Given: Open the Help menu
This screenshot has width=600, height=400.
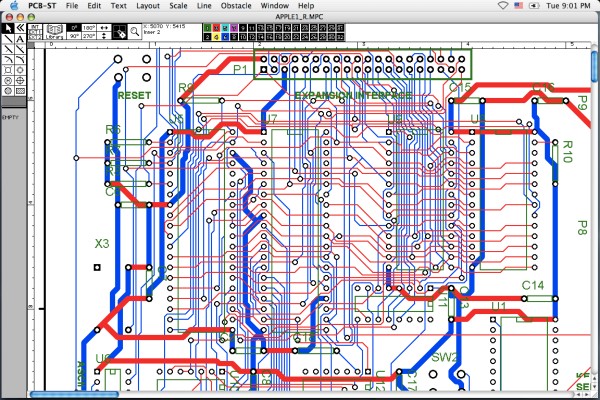Looking at the screenshot, I should coord(306,6).
